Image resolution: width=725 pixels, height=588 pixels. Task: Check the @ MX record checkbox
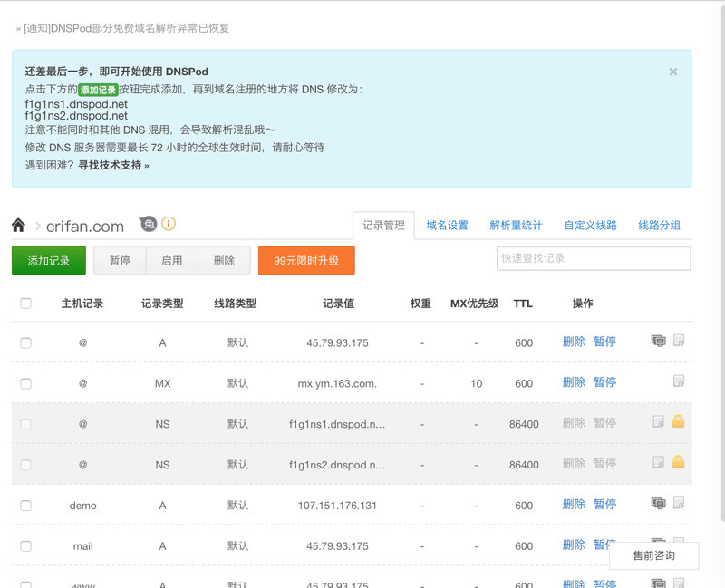tap(26, 383)
